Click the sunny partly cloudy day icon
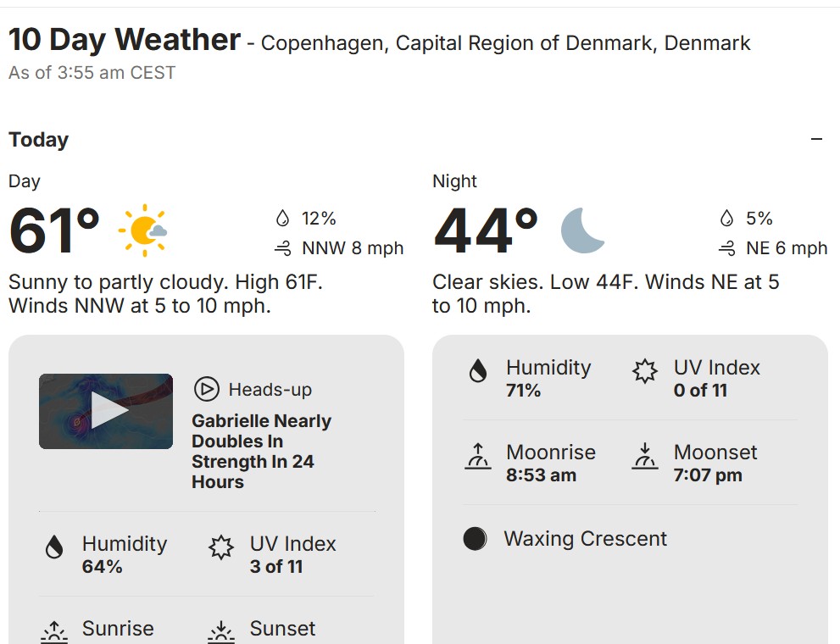The width and height of the screenshot is (840, 644). [x=142, y=230]
